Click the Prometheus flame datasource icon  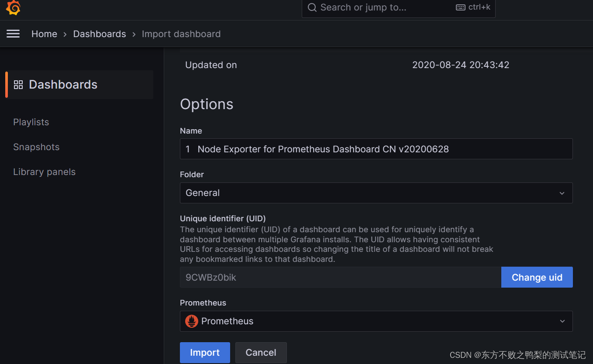[191, 321]
